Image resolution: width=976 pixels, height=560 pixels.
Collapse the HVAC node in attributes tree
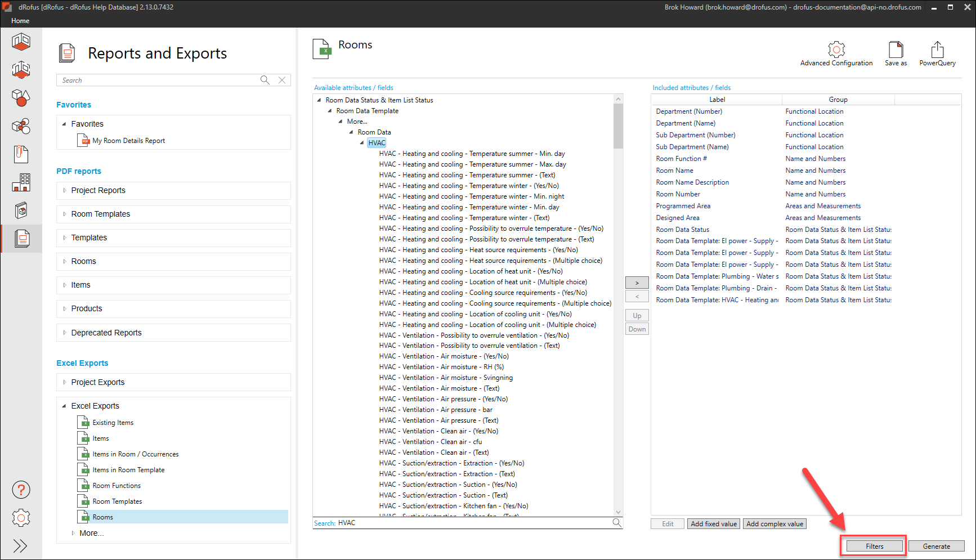(362, 143)
